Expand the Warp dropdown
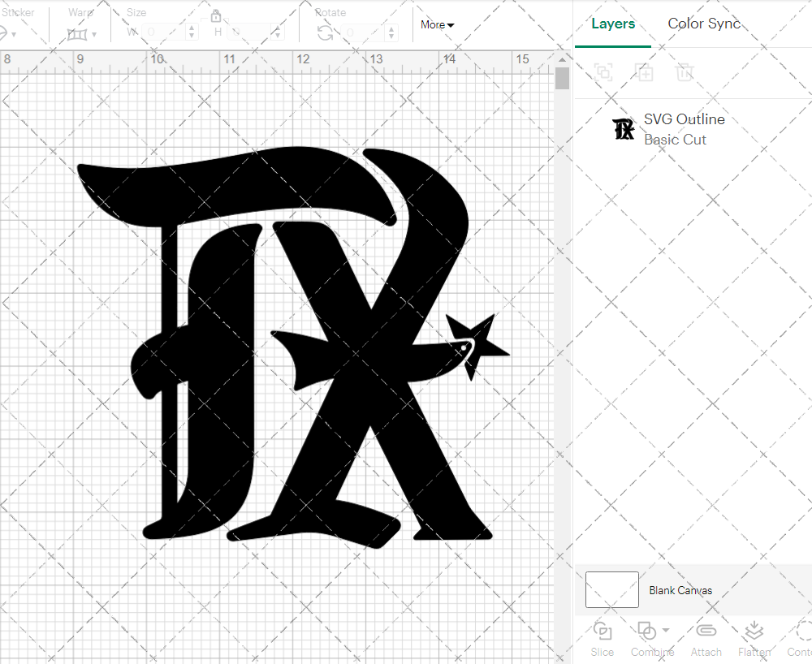Image resolution: width=812 pixels, height=664 pixels. 94,34
